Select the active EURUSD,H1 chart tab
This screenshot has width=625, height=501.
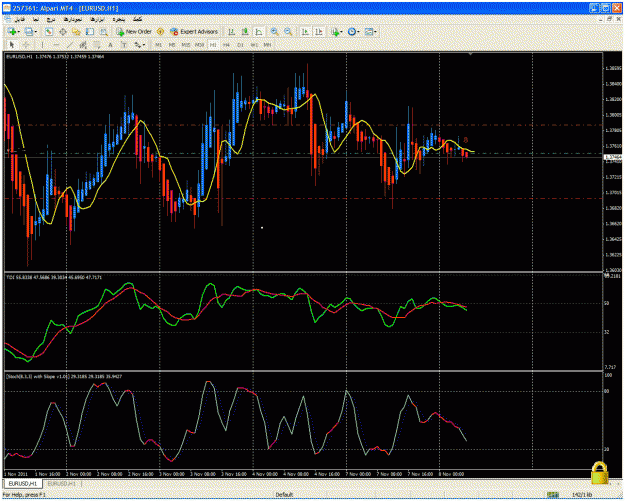point(23,483)
